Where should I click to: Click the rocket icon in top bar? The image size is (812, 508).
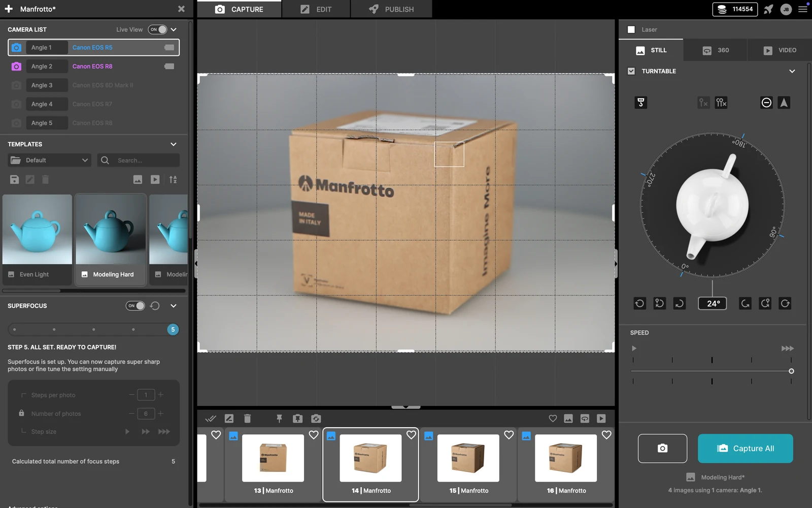768,9
